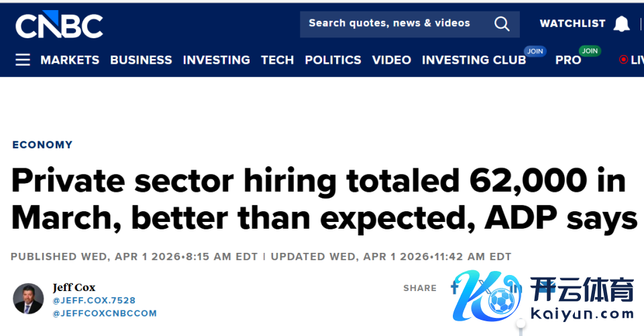Open the INVESTING menu

(216, 60)
